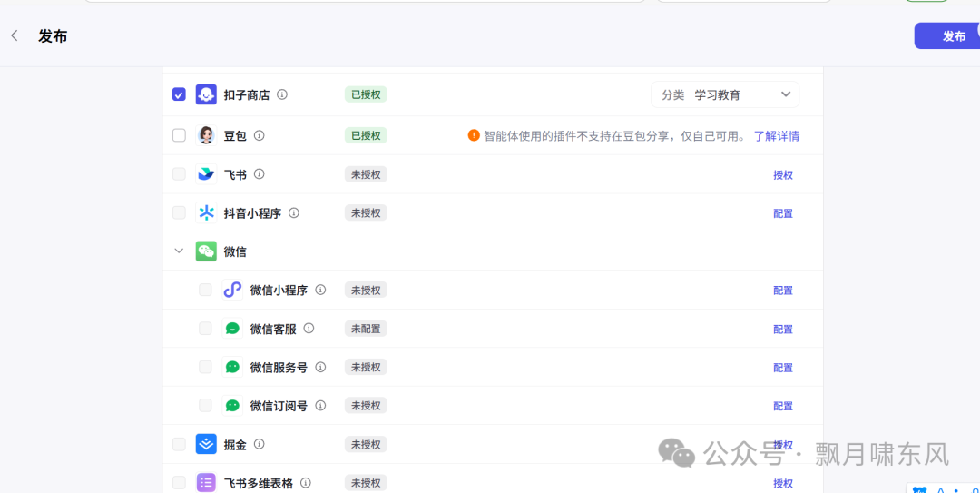
Task: Click the 发布 page title
Action: [x=53, y=36]
